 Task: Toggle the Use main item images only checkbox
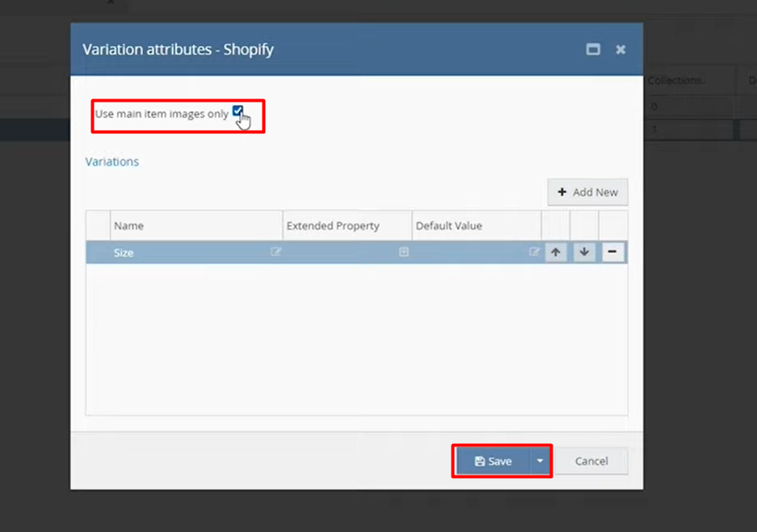(238, 111)
